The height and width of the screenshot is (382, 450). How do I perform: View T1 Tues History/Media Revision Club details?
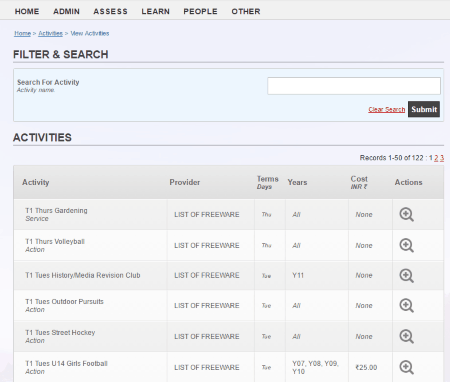(406, 276)
